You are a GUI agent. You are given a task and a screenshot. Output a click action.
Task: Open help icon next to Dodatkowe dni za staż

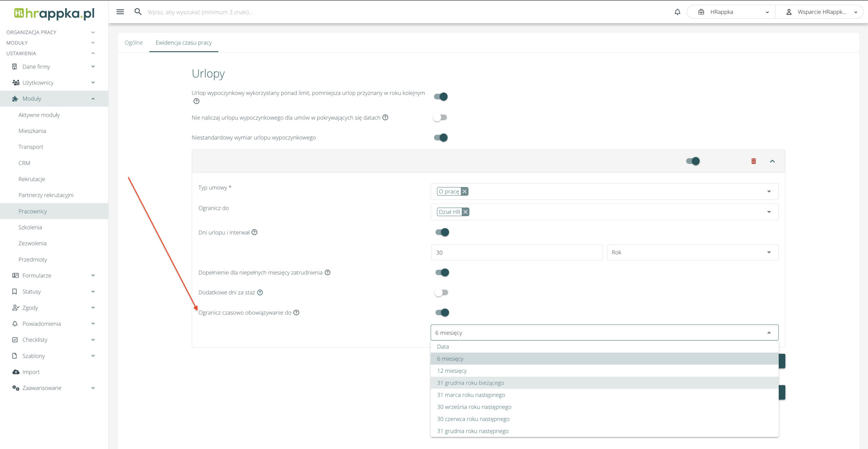coord(260,292)
